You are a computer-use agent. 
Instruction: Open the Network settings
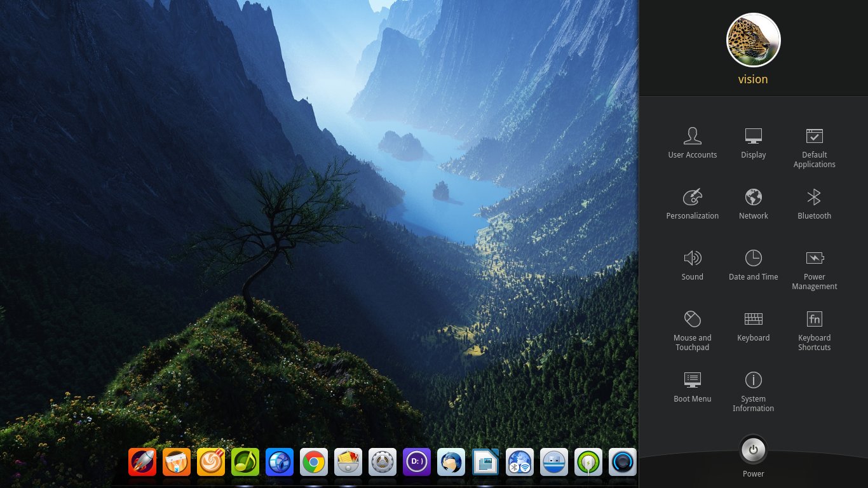753,203
